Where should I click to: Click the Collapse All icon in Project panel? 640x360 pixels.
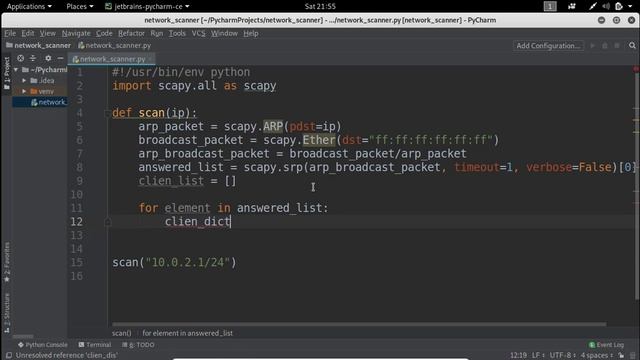click(x=33, y=58)
